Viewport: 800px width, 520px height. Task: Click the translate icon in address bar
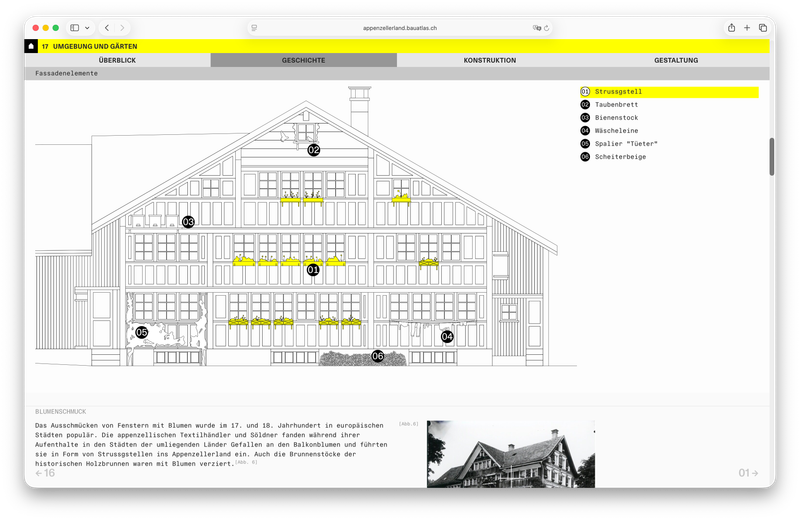click(536, 28)
